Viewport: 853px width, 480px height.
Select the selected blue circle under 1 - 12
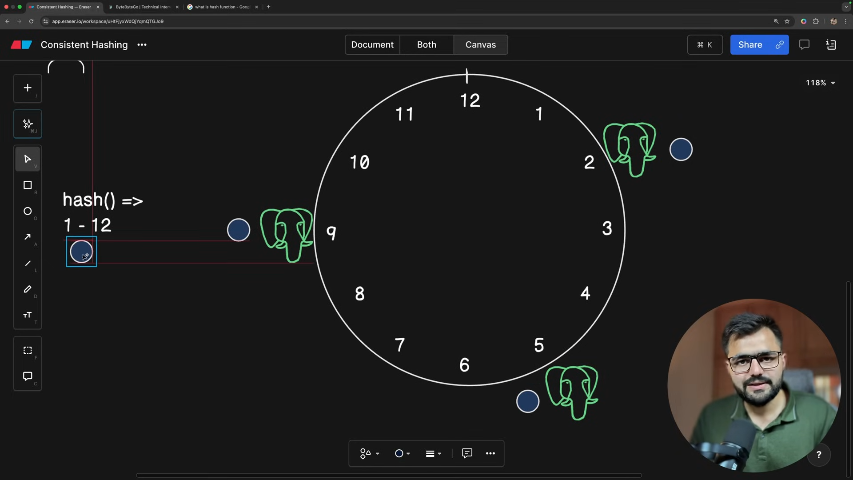[81, 251]
